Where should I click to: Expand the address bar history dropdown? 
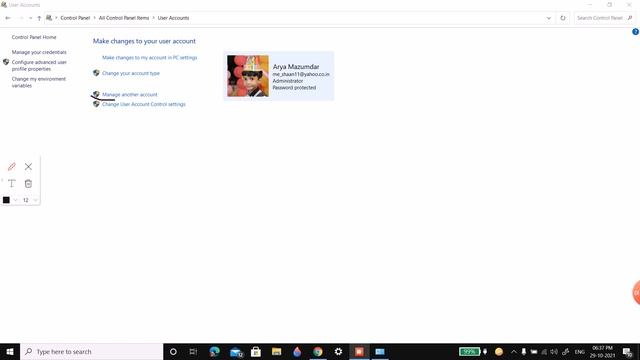click(x=549, y=18)
